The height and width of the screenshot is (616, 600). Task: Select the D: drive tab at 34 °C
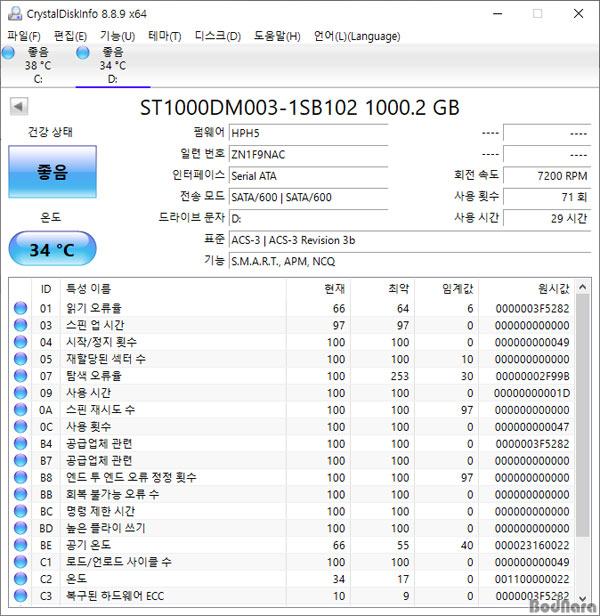click(x=113, y=65)
